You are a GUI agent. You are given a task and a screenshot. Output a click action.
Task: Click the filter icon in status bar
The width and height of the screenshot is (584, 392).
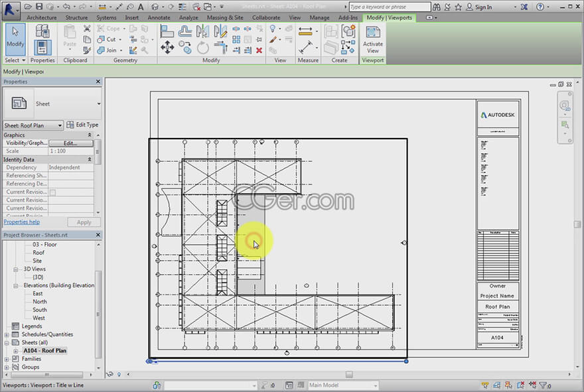(544, 385)
